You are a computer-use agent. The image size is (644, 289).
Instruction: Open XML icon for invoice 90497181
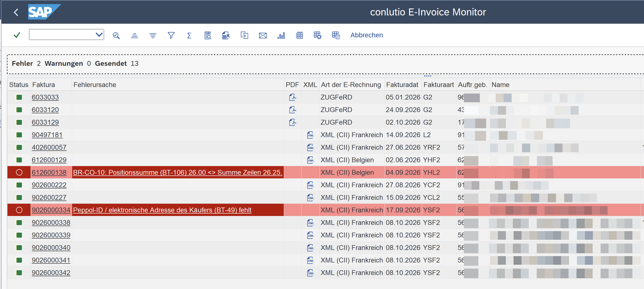[x=311, y=135]
